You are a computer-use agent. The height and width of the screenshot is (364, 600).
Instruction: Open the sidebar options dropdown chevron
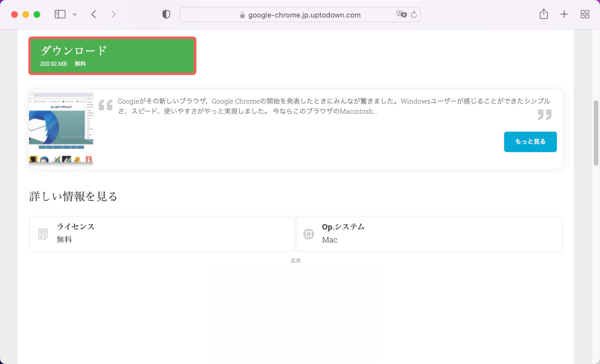tap(75, 15)
